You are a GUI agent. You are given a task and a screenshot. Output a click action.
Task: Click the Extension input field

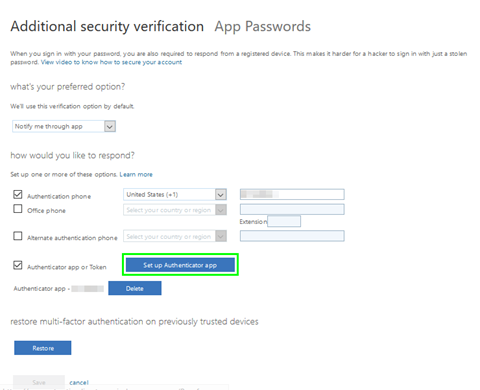coord(284,221)
